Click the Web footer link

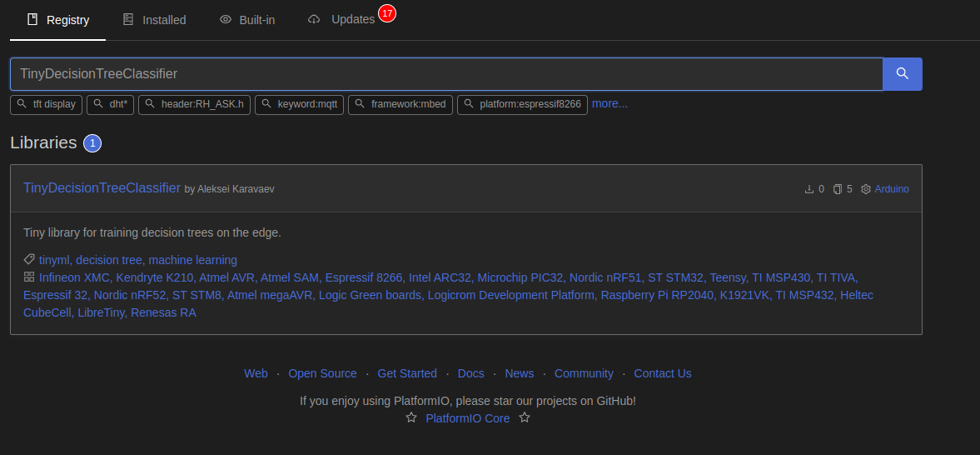(256, 373)
